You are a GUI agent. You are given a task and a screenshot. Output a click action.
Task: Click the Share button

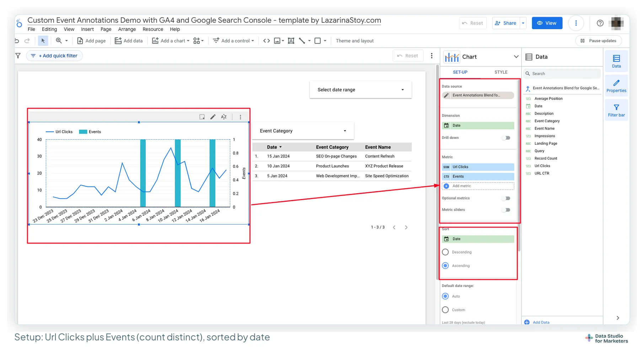point(506,23)
